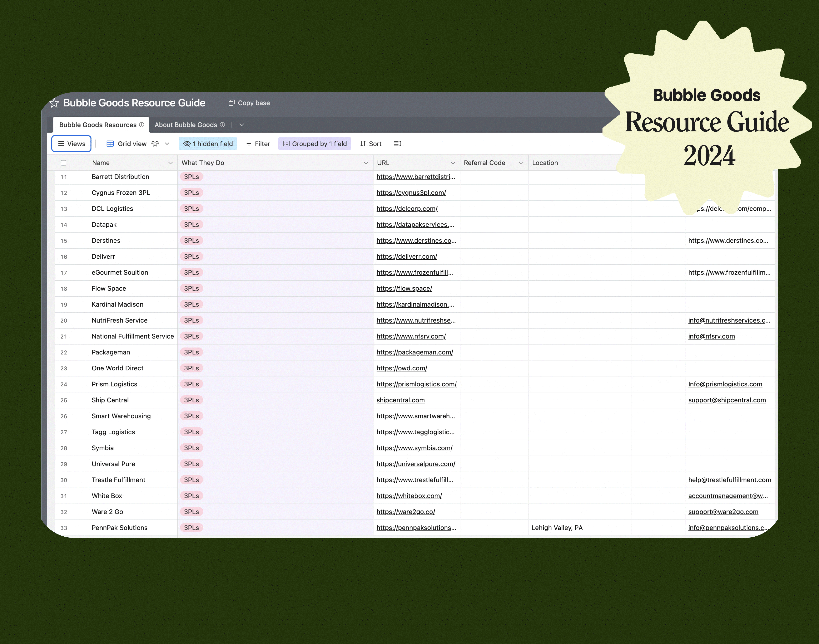Viewport: 819px width, 644px height.
Task: Open the Sort options
Action: [x=371, y=144]
